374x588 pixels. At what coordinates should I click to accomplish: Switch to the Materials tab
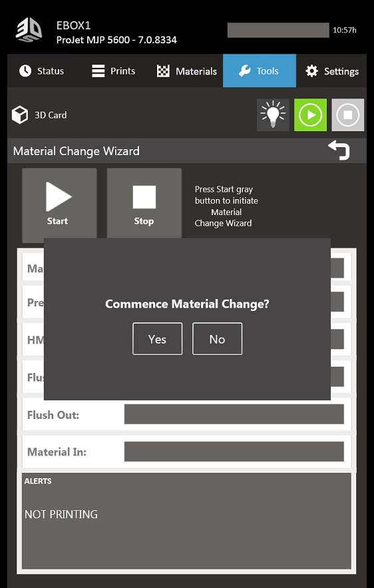click(x=186, y=71)
